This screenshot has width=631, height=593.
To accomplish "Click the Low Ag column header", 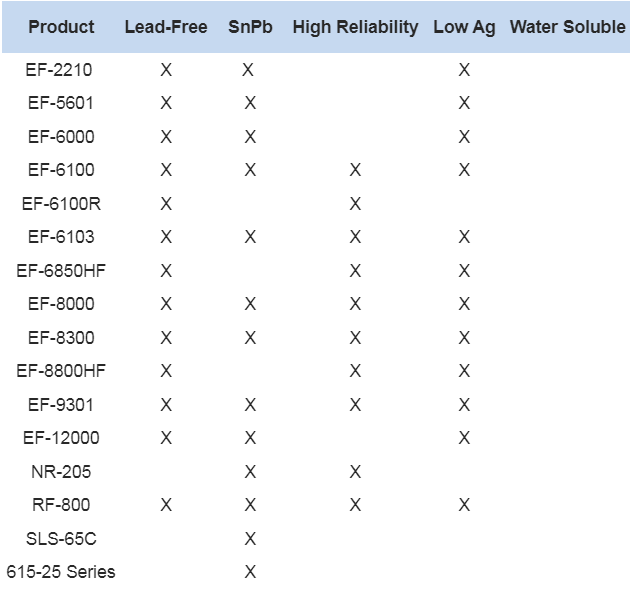I will pos(464,28).
